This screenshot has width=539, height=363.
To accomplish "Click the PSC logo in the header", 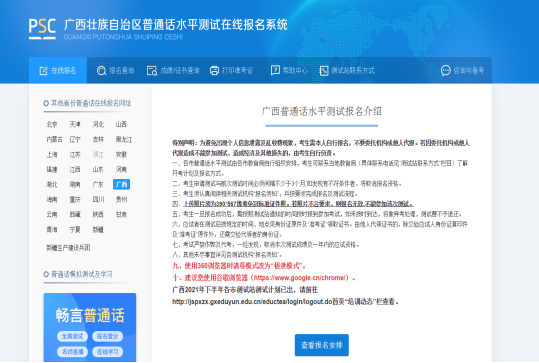I will (x=42, y=29).
